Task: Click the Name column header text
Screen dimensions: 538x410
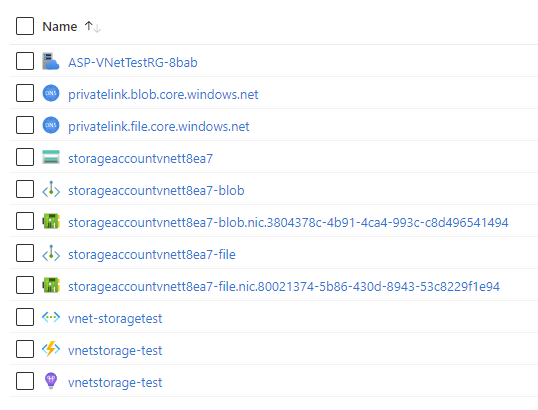Action: click(60, 27)
